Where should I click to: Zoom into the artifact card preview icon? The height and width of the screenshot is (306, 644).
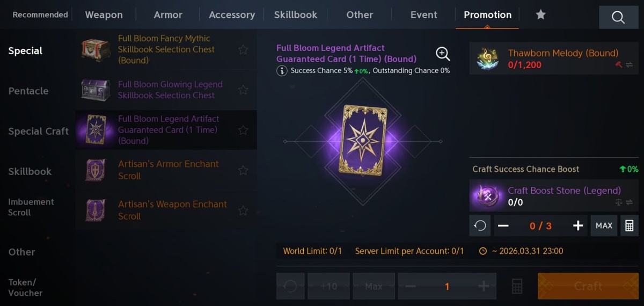442,54
